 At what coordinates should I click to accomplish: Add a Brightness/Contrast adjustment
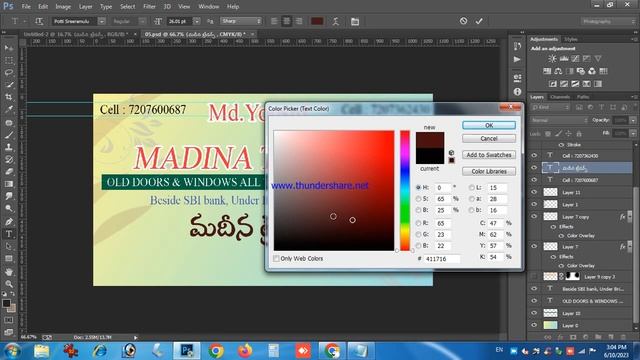pyautogui.click(x=552, y=59)
